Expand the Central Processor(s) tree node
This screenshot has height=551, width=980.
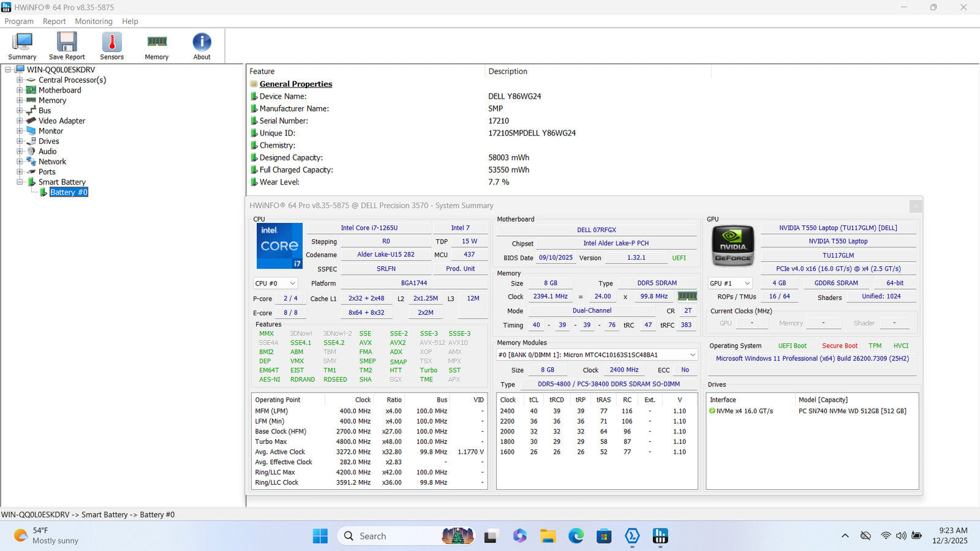click(20, 80)
